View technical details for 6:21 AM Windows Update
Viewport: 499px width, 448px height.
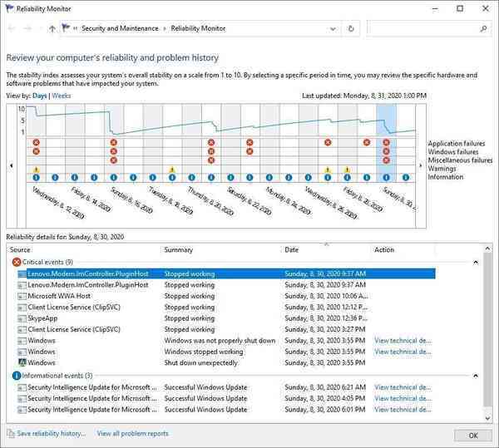coord(403,387)
